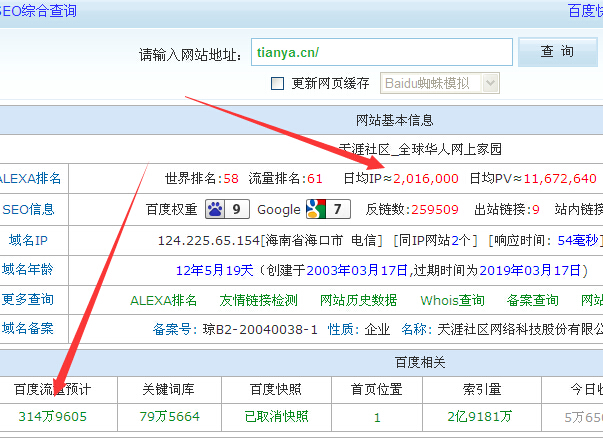Click the 同IP网站2个 link

(435, 240)
